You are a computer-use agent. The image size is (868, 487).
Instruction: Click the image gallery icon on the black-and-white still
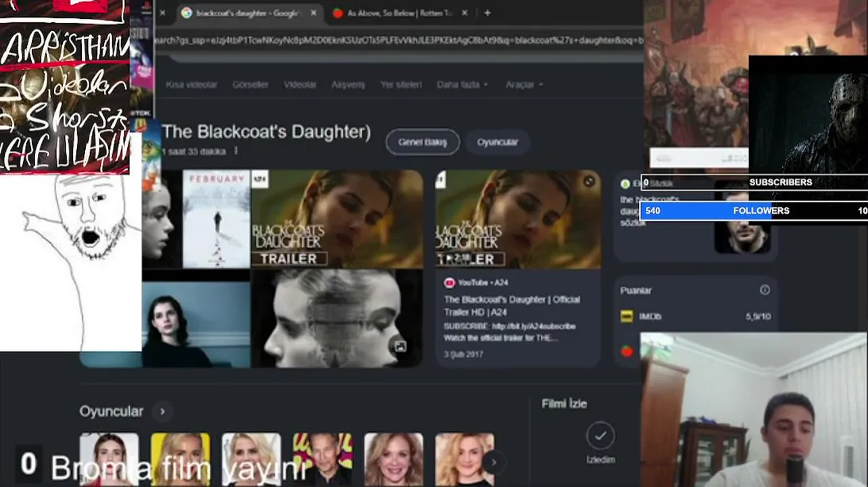pyautogui.click(x=400, y=347)
